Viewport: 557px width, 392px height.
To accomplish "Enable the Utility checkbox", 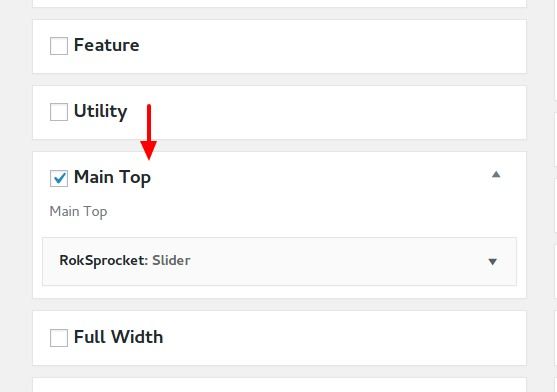I will tap(59, 112).
